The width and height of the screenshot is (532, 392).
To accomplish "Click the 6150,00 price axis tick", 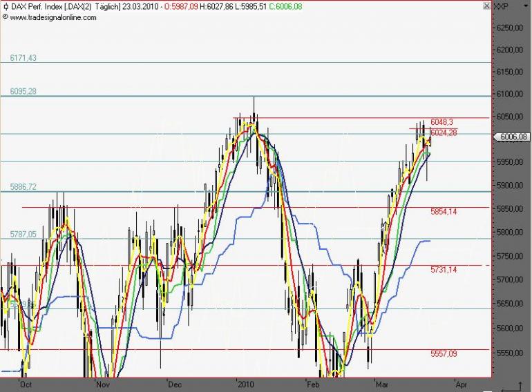I will coord(510,72).
